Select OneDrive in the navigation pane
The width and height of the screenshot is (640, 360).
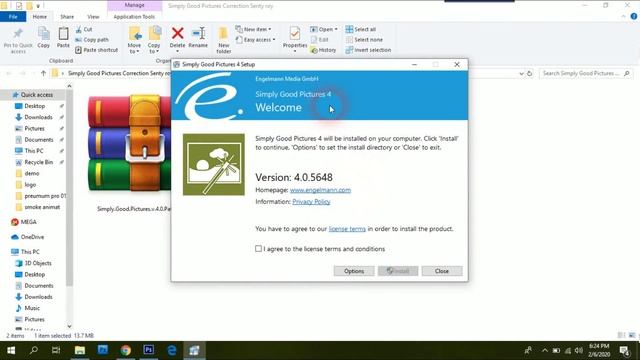point(32,237)
